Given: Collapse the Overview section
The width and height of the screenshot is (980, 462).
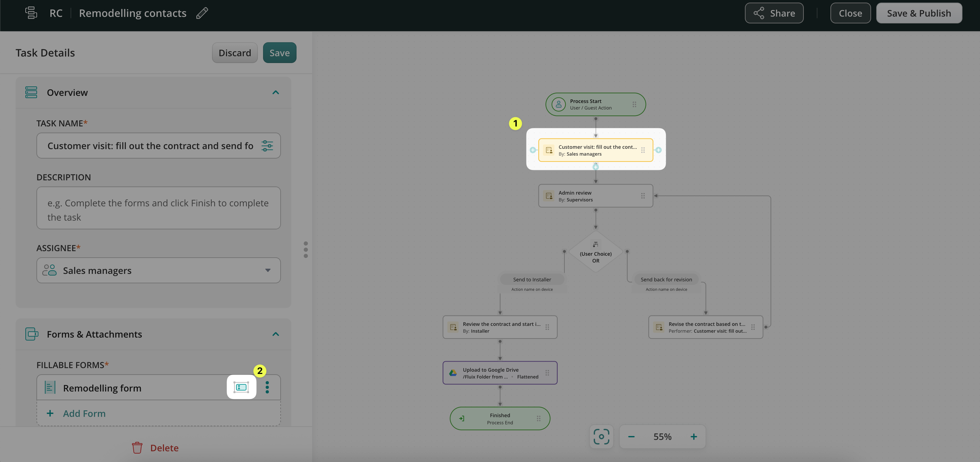Looking at the screenshot, I should click(275, 92).
